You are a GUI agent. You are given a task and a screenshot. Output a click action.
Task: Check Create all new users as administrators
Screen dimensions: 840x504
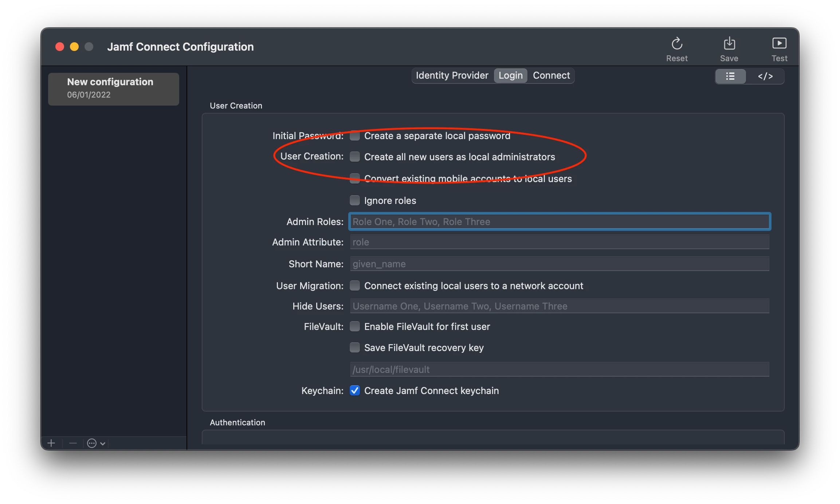(355, 157)
